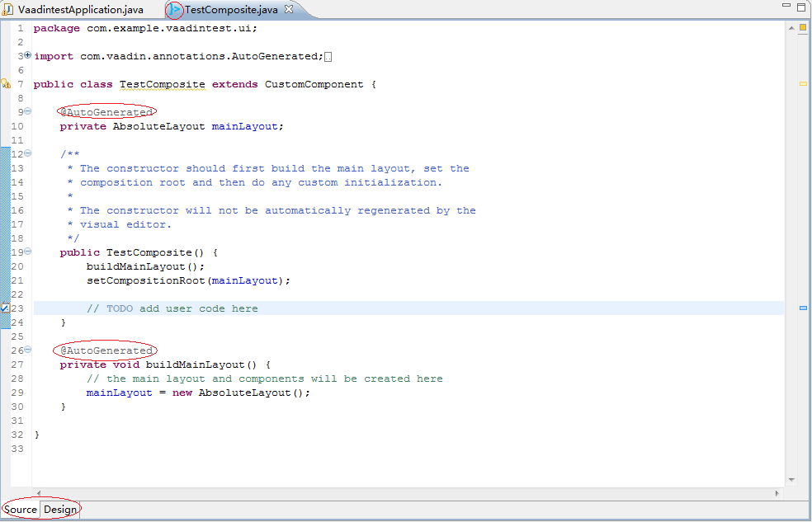Switch to the VaadintestApplication.java tab
This screenshot has height=522, width=812.
pos(73,9)
